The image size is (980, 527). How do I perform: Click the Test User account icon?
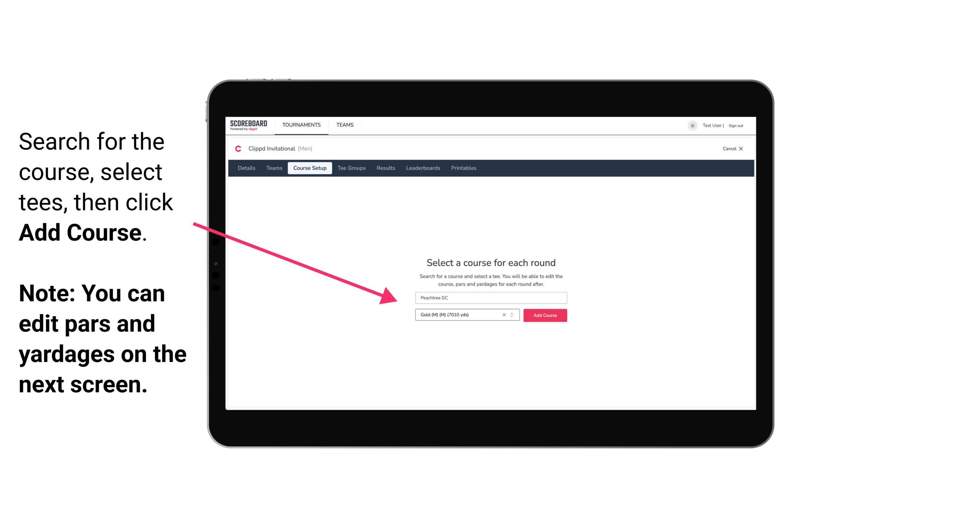689,125
